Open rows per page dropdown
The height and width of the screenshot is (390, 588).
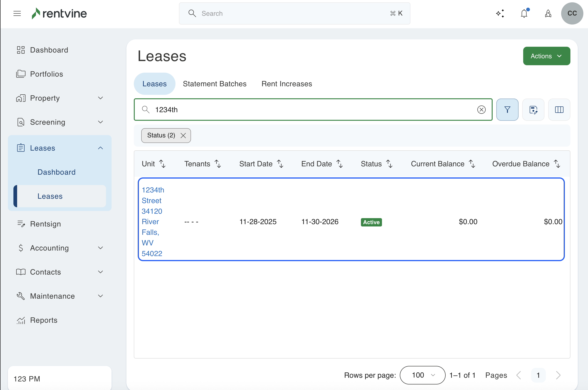coord(422,375)
